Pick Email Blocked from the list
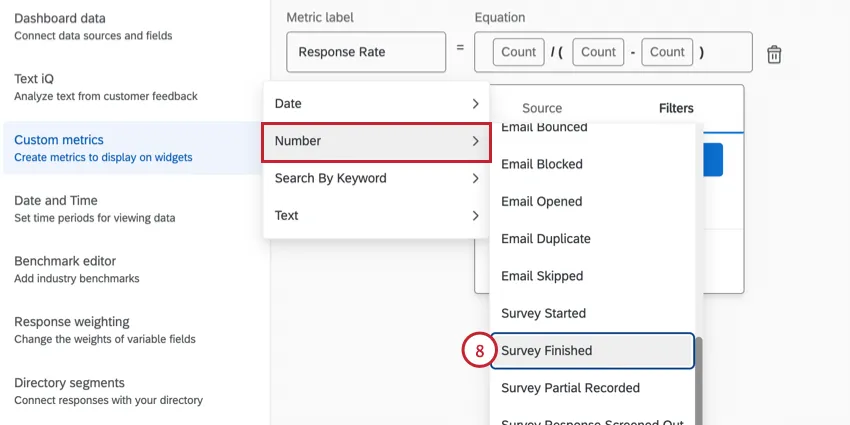 click(x=541, y=164)
